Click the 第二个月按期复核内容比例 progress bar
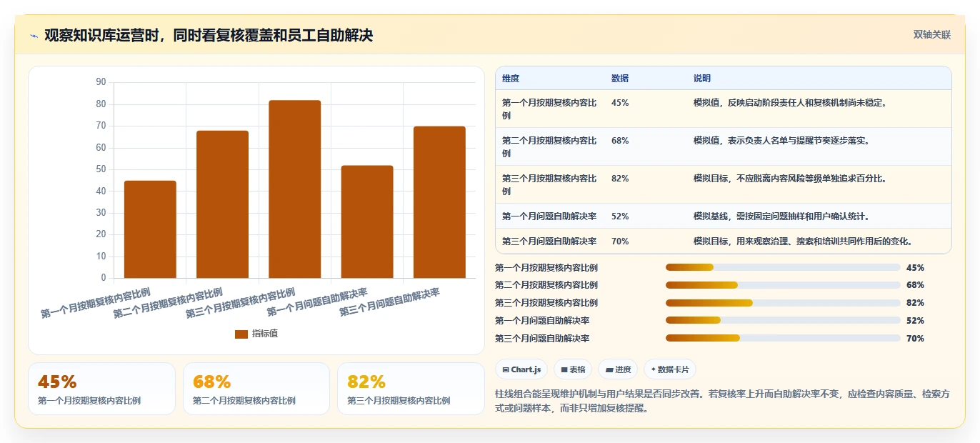 pos(783,285)
